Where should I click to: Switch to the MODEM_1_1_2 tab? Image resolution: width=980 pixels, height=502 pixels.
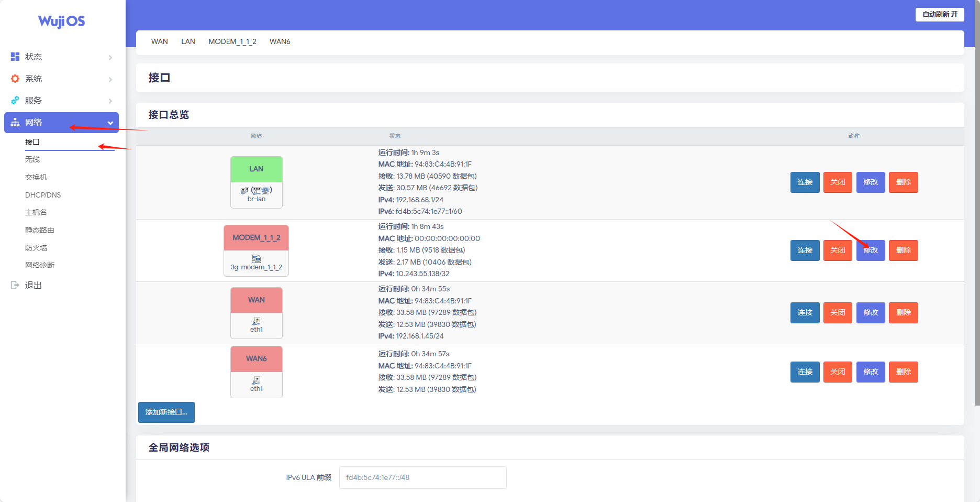(x=232, y=41)
